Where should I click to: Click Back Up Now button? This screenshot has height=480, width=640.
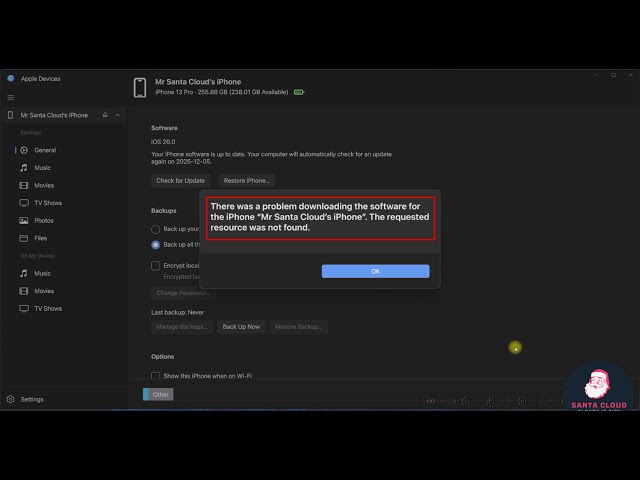coord(241,327)
